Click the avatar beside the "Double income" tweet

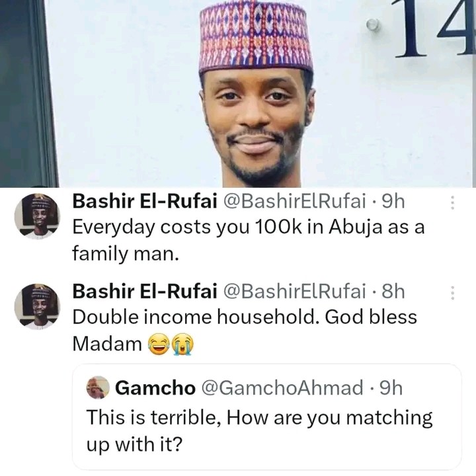pos(37,306)
